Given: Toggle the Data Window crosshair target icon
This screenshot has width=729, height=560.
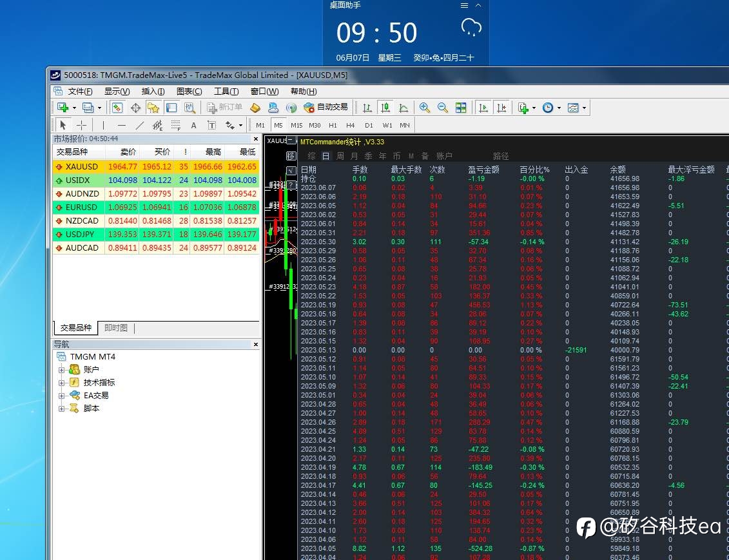Looking at the screenshot, I should [x=135, y=108].
